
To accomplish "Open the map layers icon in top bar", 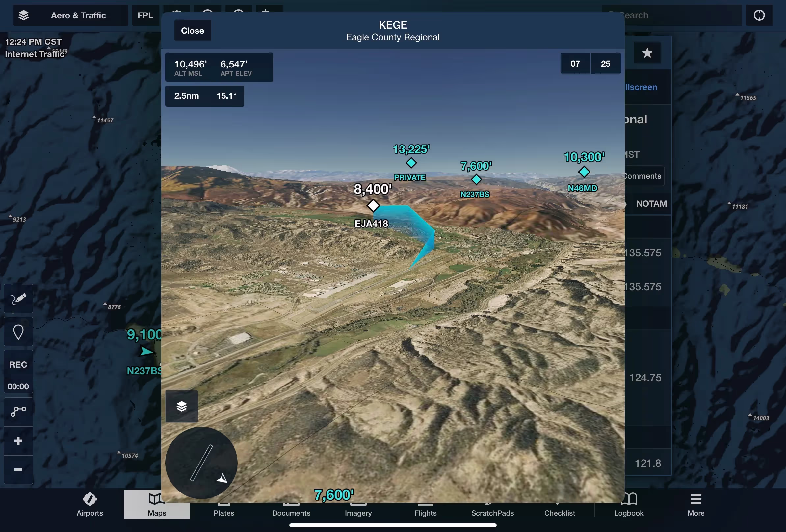I will (23, 15).
